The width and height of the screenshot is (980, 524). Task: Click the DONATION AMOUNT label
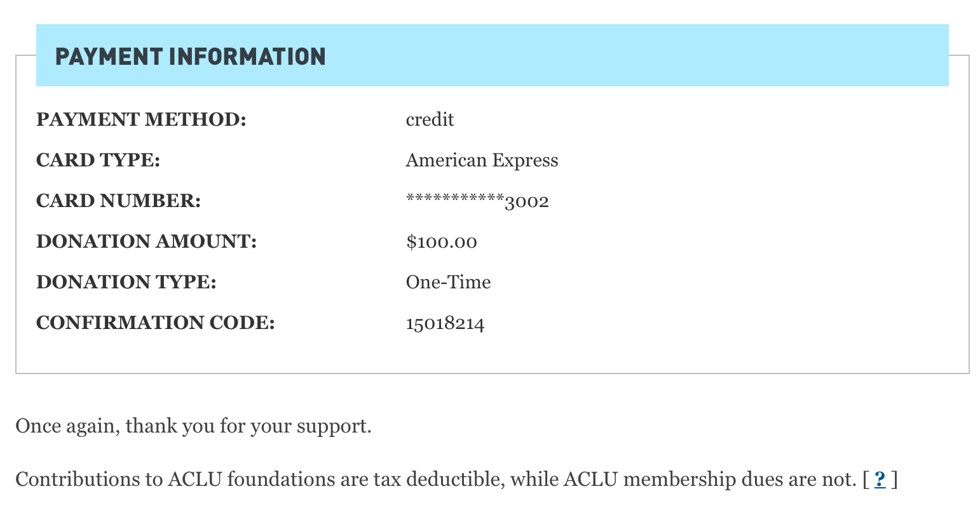147,241
